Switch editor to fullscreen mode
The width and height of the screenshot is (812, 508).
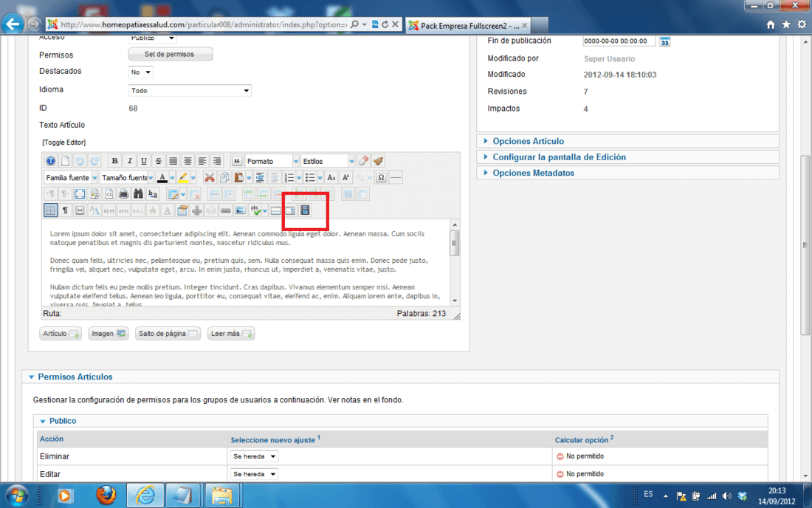[x=80, y=194]
